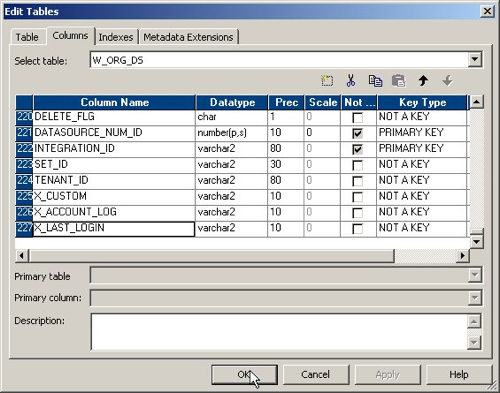The image size is (500, 393).
Task: Click the grid scroll up arrow
Action: 477,101
